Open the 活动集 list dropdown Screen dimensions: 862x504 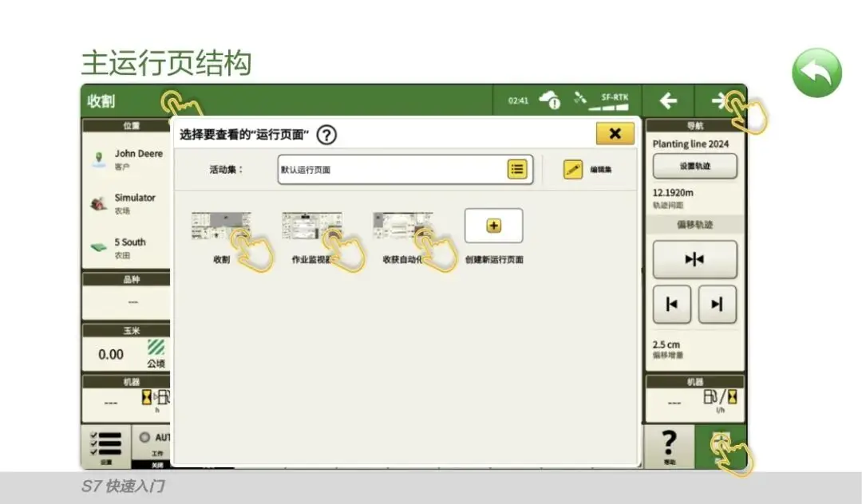[517, 169]
